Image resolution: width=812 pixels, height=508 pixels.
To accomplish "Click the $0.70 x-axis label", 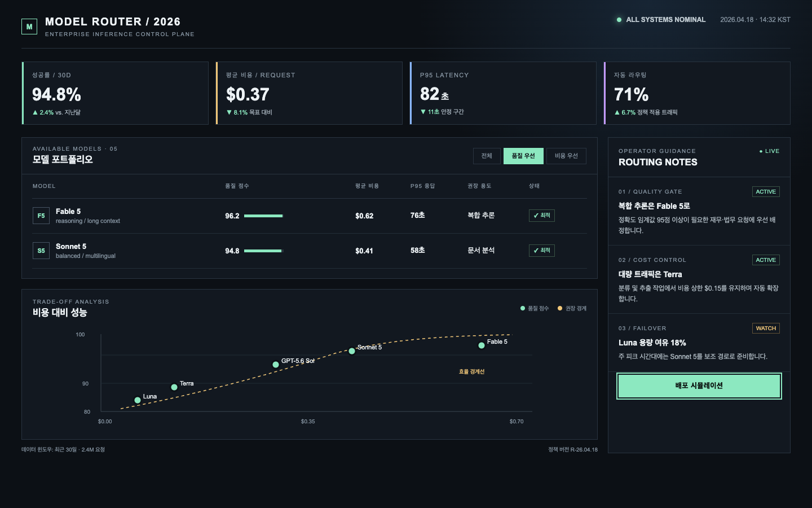I will [x=517, y=422].
